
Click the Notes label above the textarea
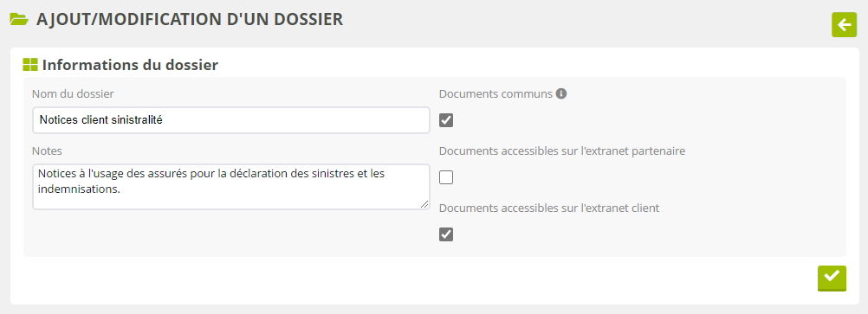[x=47, y=151]
